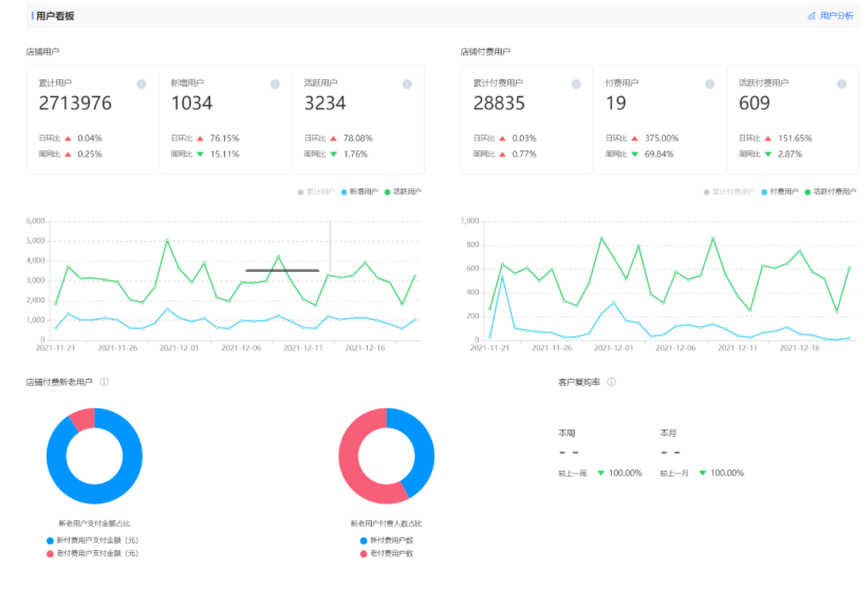Click the 较上一周 100.00% value
Viewport: 868px width, 601px height.
[x=625, y=473]
